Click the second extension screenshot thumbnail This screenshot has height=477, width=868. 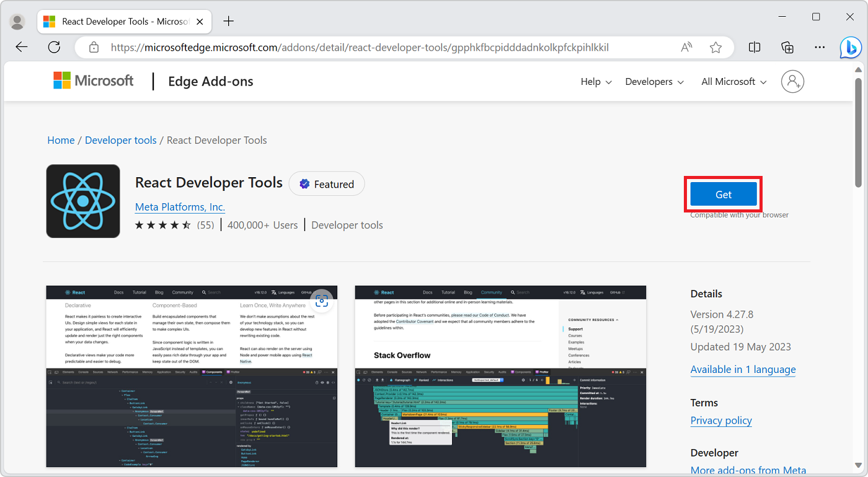[500, 376]
